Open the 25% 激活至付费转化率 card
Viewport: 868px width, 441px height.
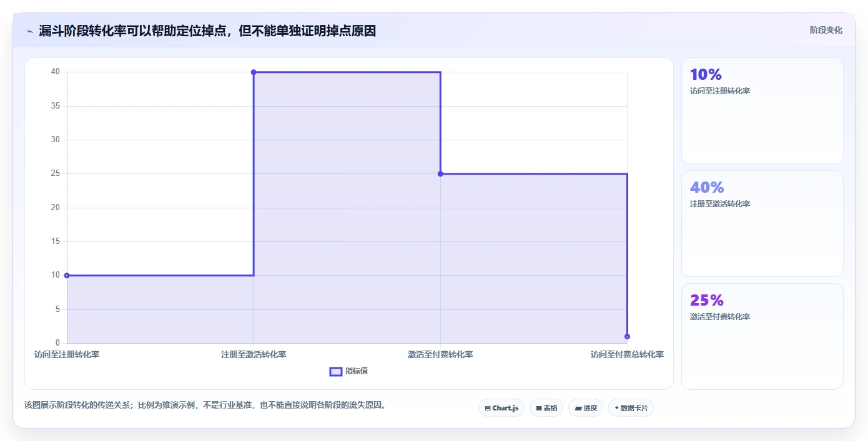point(762,336)
